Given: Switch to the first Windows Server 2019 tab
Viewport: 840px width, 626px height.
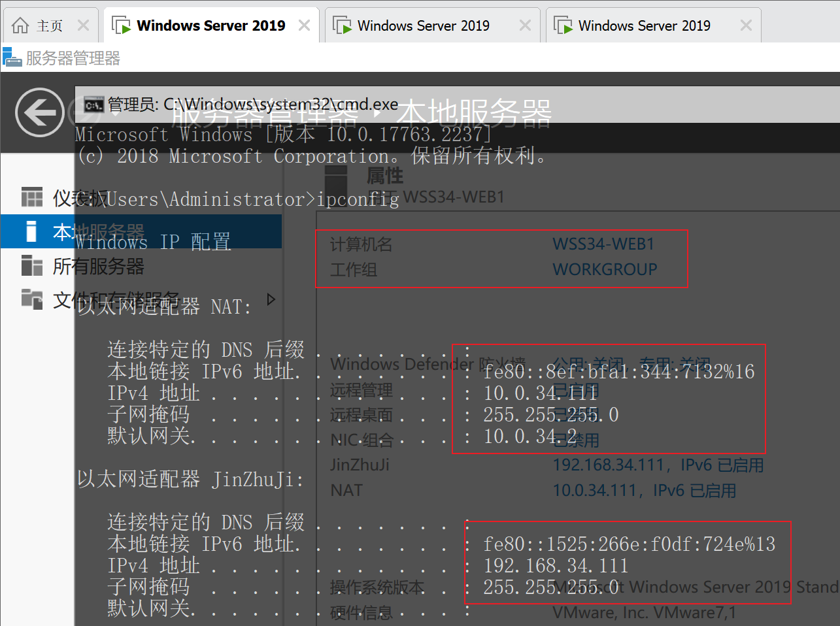Looking at the screenshot, I should pyautogui.click(x=211, y=25).
